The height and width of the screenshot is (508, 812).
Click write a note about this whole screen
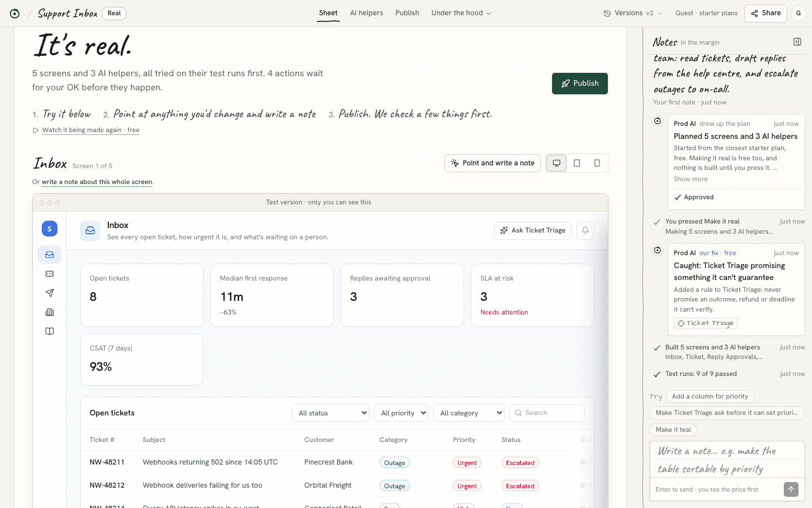pyautogui.click(x=97, y=182)
